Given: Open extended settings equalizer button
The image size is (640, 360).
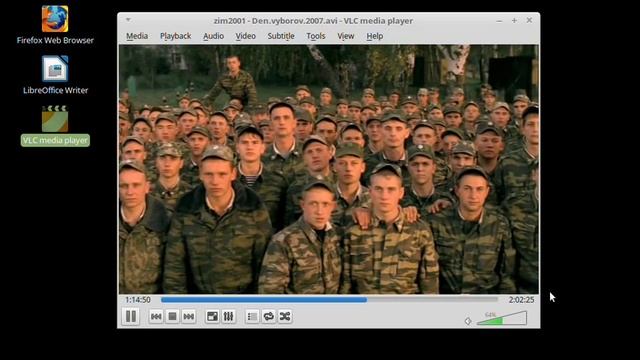Looking at the screenshot, I should [229, 316].
